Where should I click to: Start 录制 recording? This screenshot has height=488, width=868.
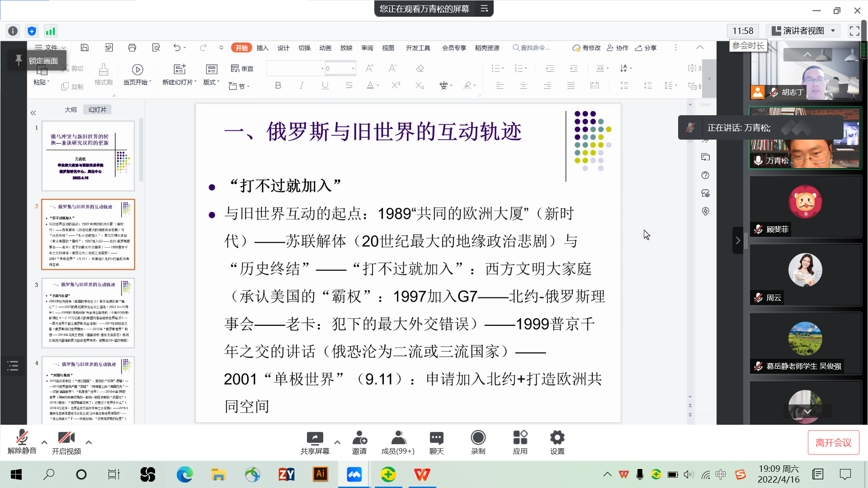coord(478,438)
